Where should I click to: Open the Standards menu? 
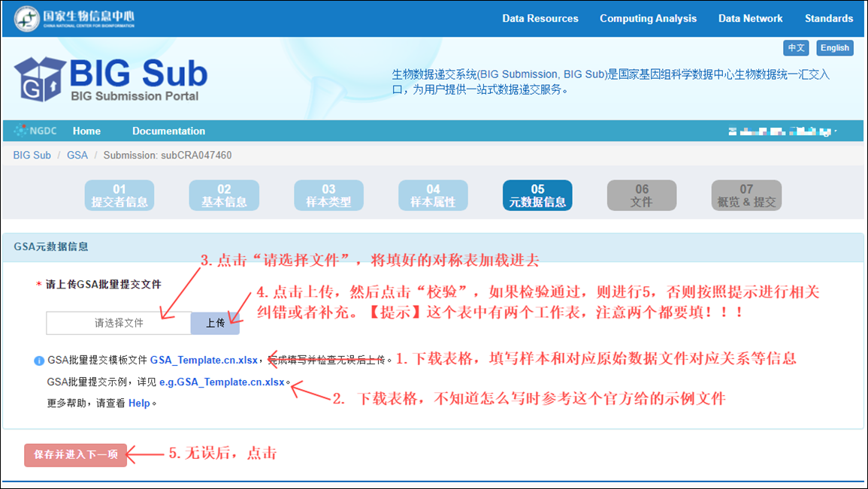point(828,18)
